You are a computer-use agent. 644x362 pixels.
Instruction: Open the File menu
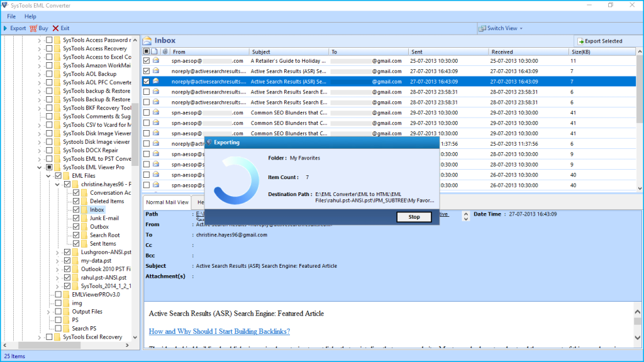pyautogui.click(x=11, y=16)
